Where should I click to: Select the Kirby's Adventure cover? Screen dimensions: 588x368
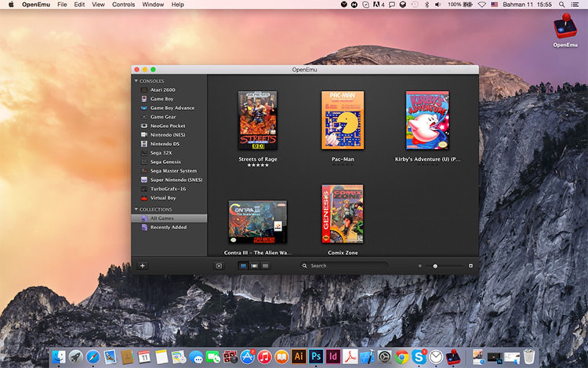click(x=428, y=120)
